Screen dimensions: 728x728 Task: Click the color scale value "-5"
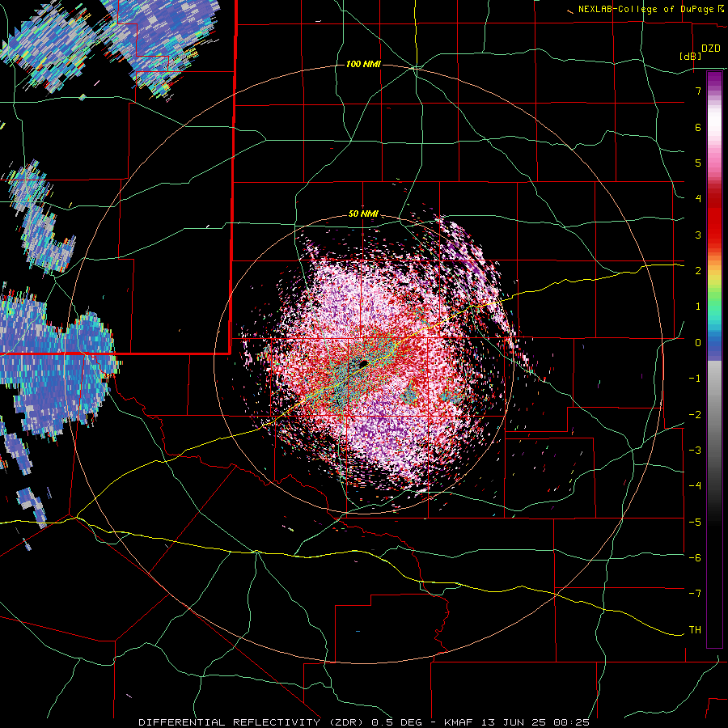click(695, 522)
